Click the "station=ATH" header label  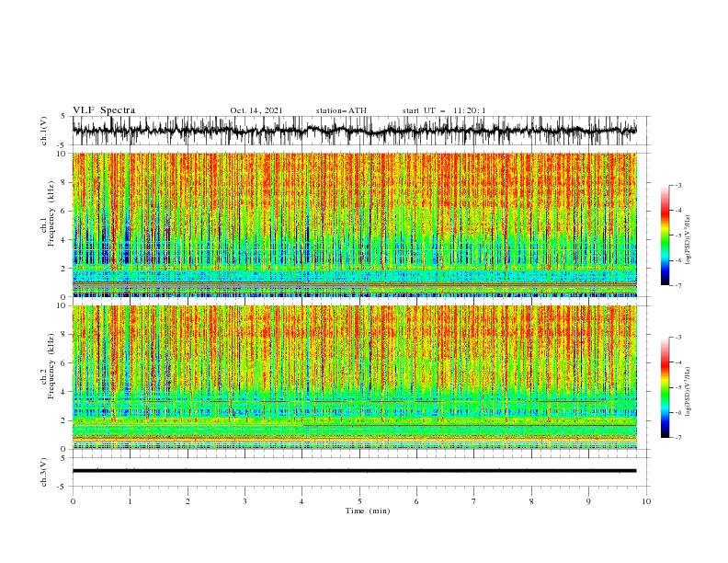[x=341, y=110]
